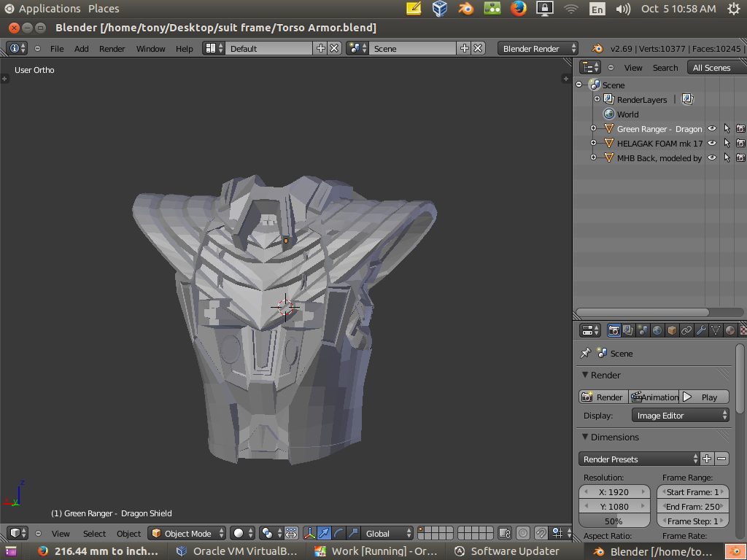
Task: Expand Green Ranger - Dragon tree node
Action: [593, 128]
